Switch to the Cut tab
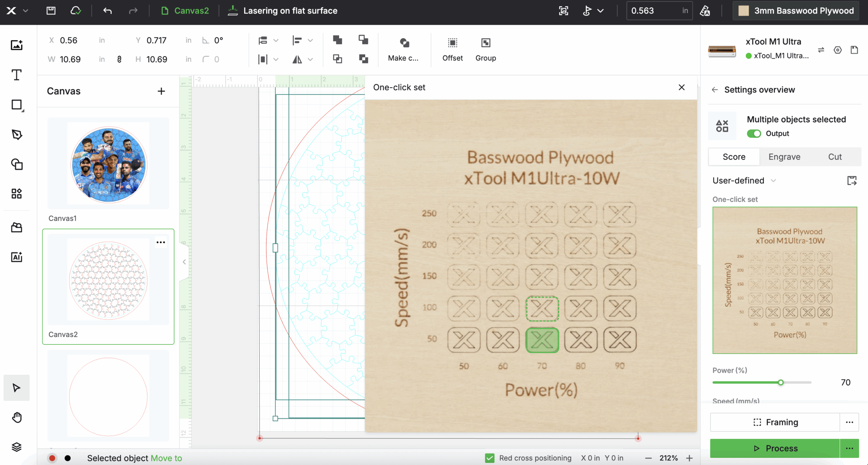This screenshot has width=868, height=465. (x=834, y=157)
